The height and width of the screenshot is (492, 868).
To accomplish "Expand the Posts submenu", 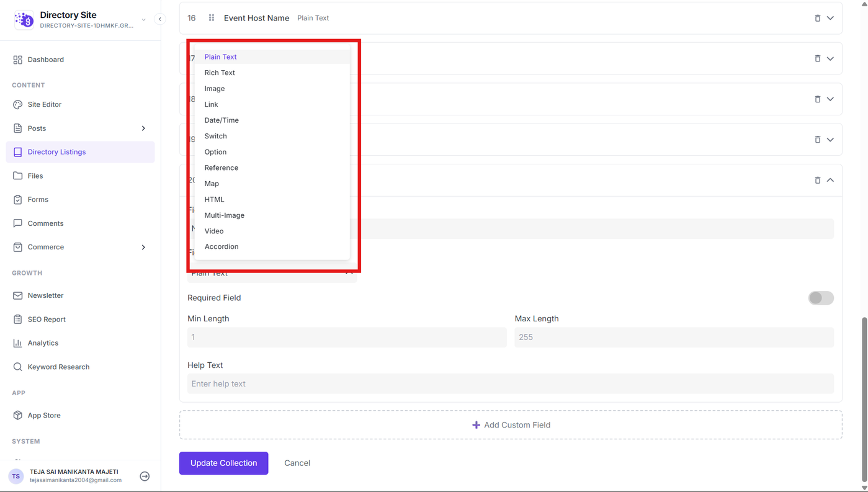I will 143,128.
